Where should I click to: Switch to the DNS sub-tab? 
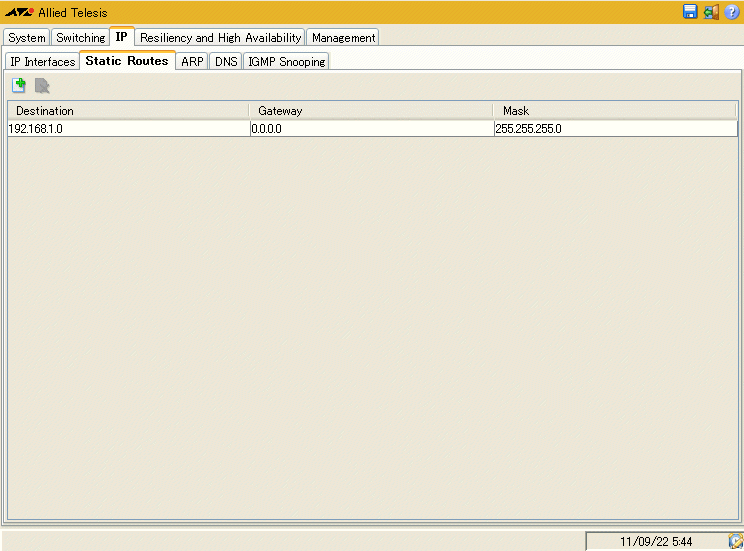click(x=225, y=62)
